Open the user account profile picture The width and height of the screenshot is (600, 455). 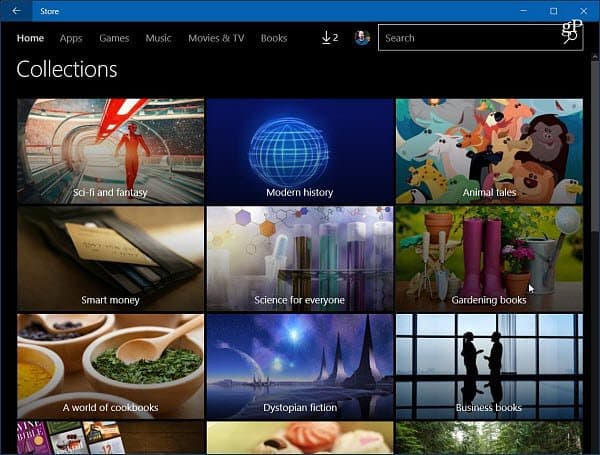362,38
